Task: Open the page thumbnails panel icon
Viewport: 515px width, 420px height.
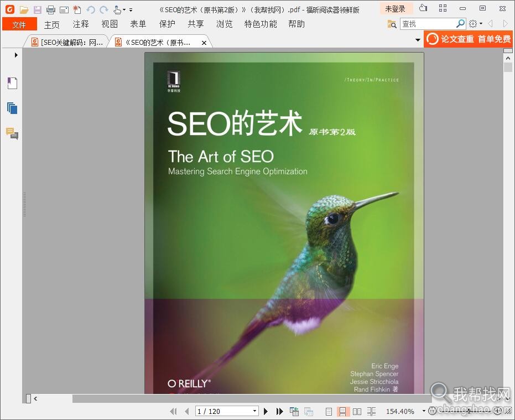Action: tap(12, 108)
